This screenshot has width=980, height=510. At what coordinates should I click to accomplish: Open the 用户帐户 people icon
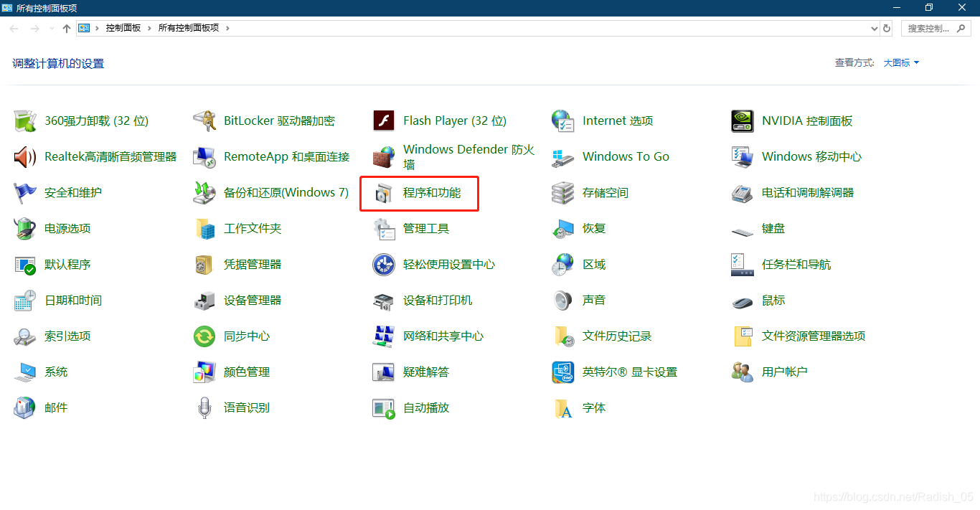click(x=743, y=372)
